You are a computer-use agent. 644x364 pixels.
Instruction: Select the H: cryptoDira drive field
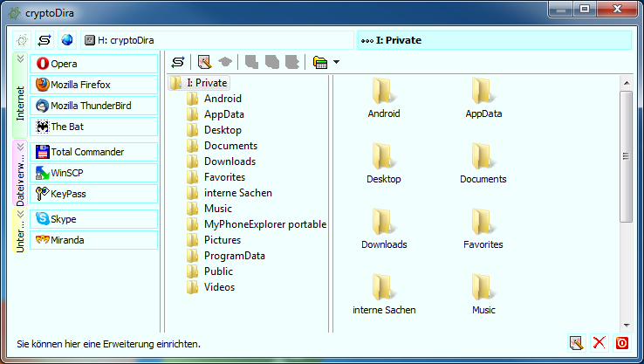[217, 40]
